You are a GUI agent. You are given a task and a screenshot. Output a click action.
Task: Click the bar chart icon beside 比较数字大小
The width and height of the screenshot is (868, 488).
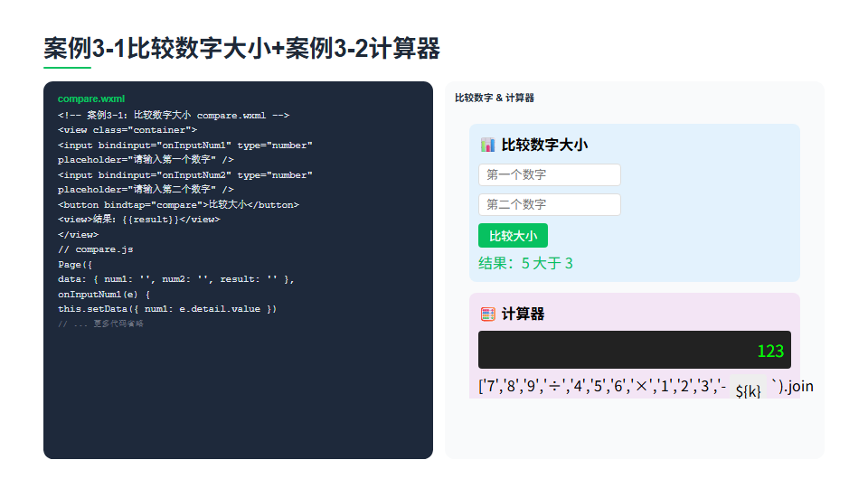(487, 145)
